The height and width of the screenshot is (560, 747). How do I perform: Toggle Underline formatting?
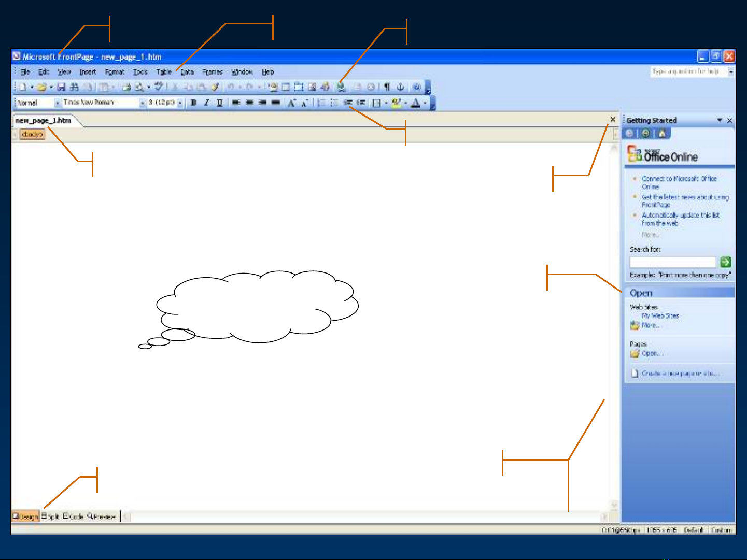coord(219,103)
